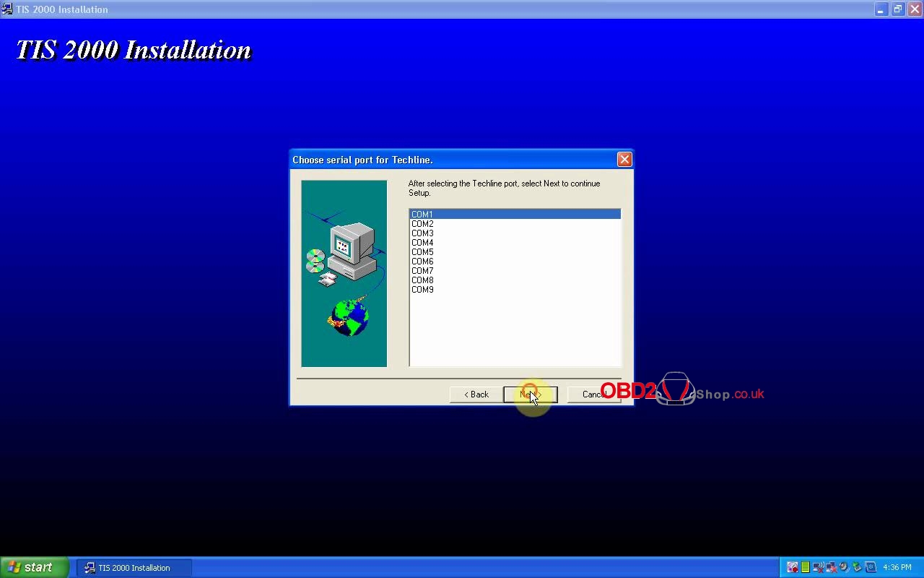Click the wireless network disconnected tray icon
Screen dimensions: 924x578
pyautogui.click(x=819, y=568)
